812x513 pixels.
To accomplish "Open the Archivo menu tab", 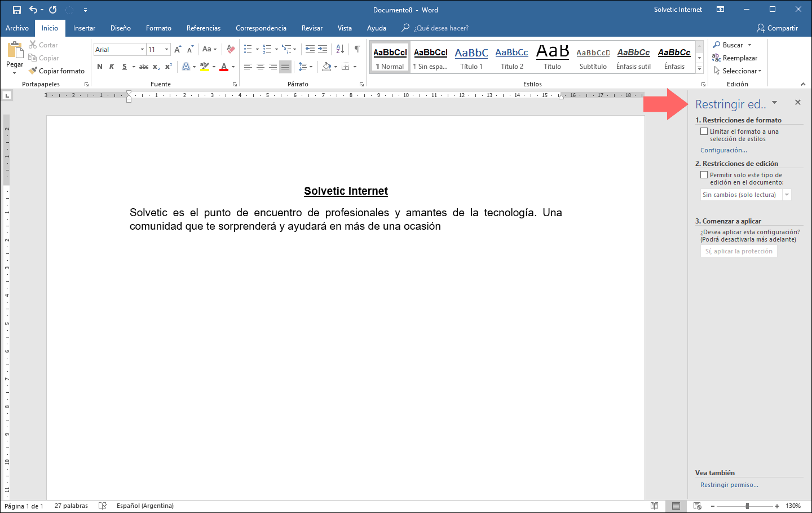I will tap(17, 28).
